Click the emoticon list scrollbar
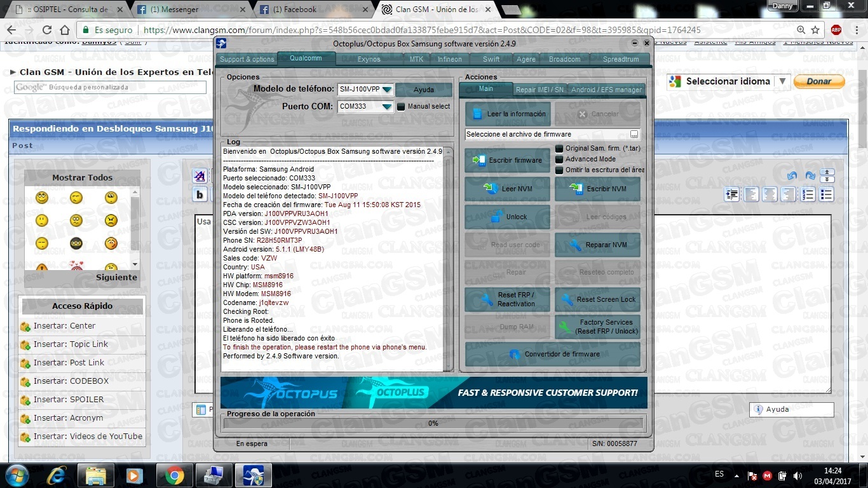The width and height of the screenshot is (868, 488). [135, 229]
